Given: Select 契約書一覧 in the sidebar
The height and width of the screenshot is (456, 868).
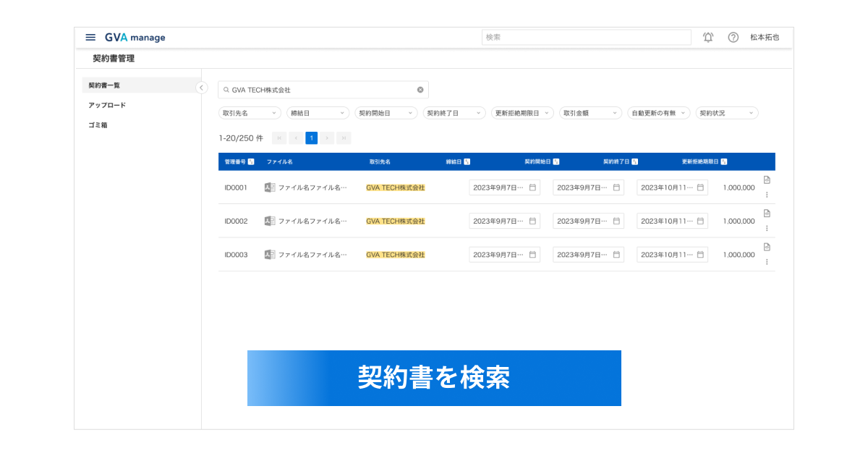Looking at the screenshot, I should [140, 85].
